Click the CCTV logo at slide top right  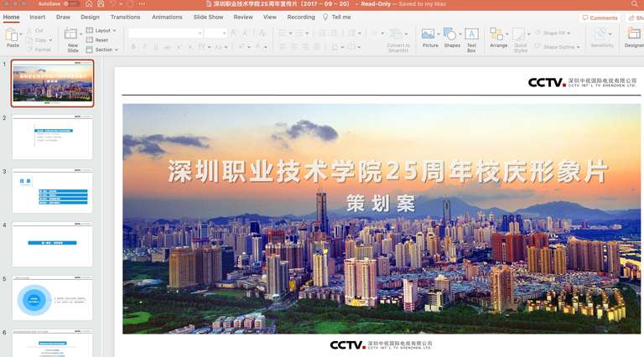(582, 82)
